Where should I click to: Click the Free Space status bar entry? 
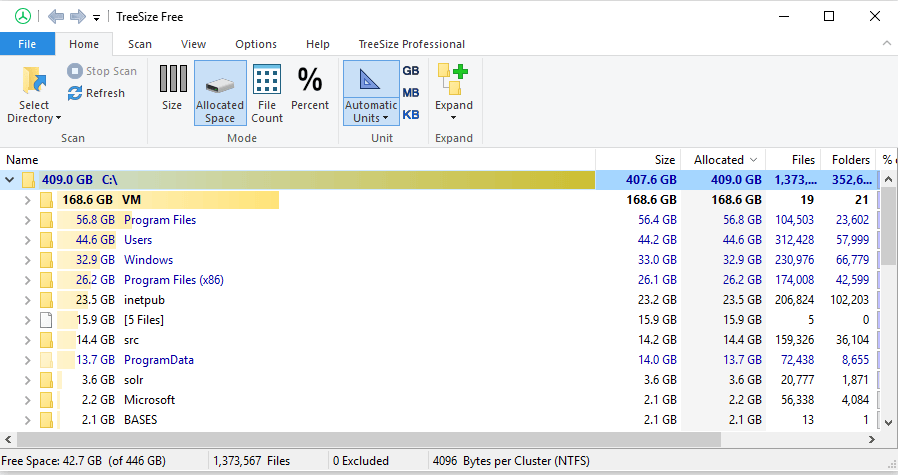click(x=84, y=461)
